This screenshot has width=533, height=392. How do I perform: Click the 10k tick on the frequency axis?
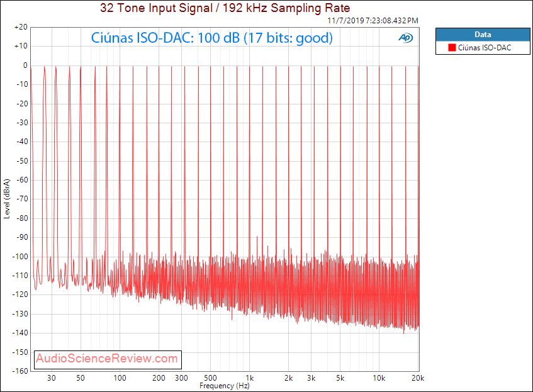[379, 378]
